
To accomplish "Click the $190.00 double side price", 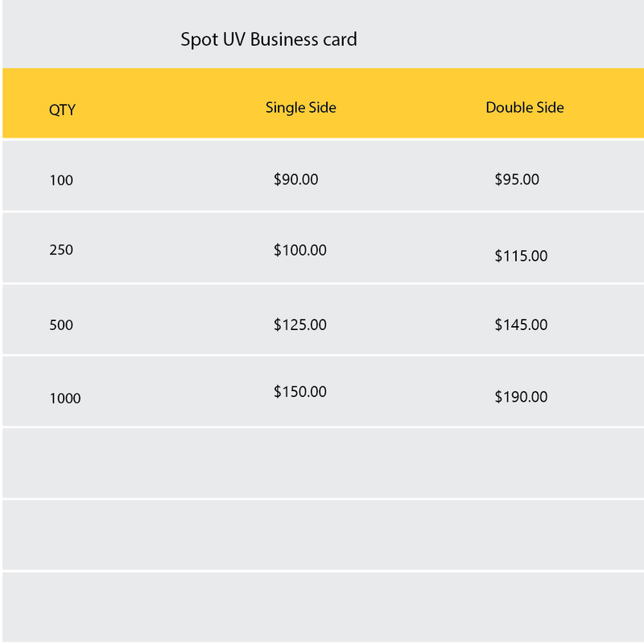I will coord(521,397).
